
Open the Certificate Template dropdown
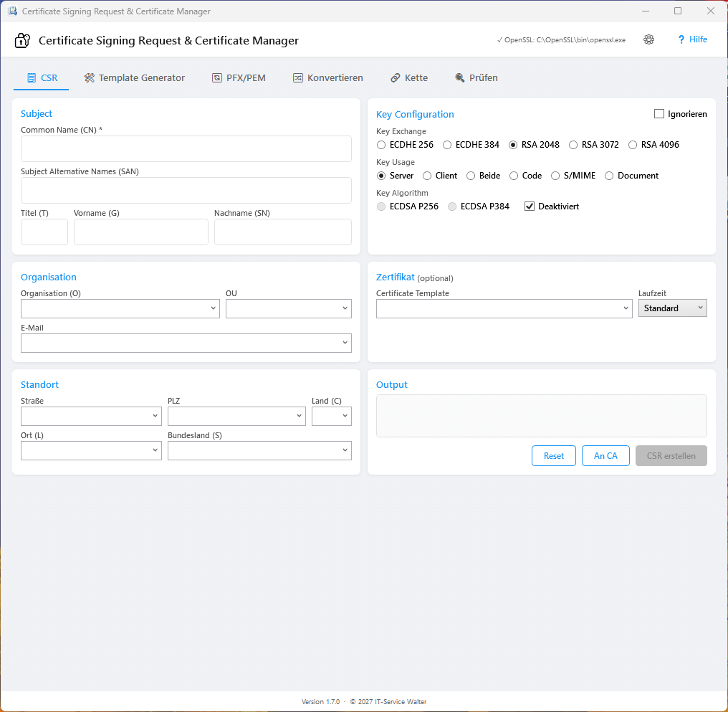(x=504, y=308)
